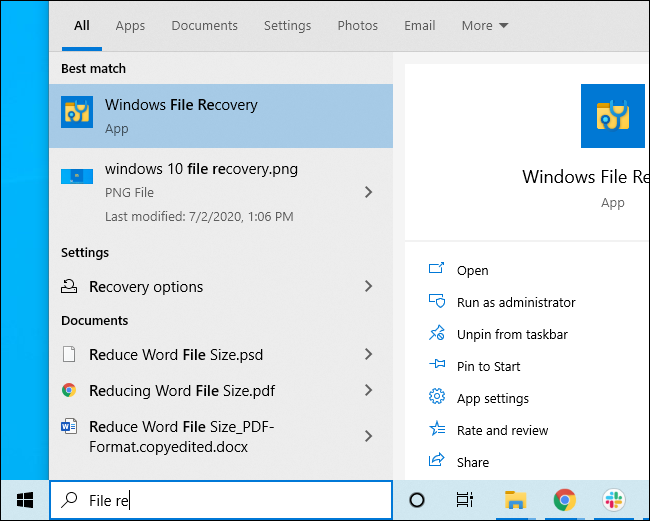Open Google Chrome from the taskbar
The image size is (650, 521).
tap(565, 500)
